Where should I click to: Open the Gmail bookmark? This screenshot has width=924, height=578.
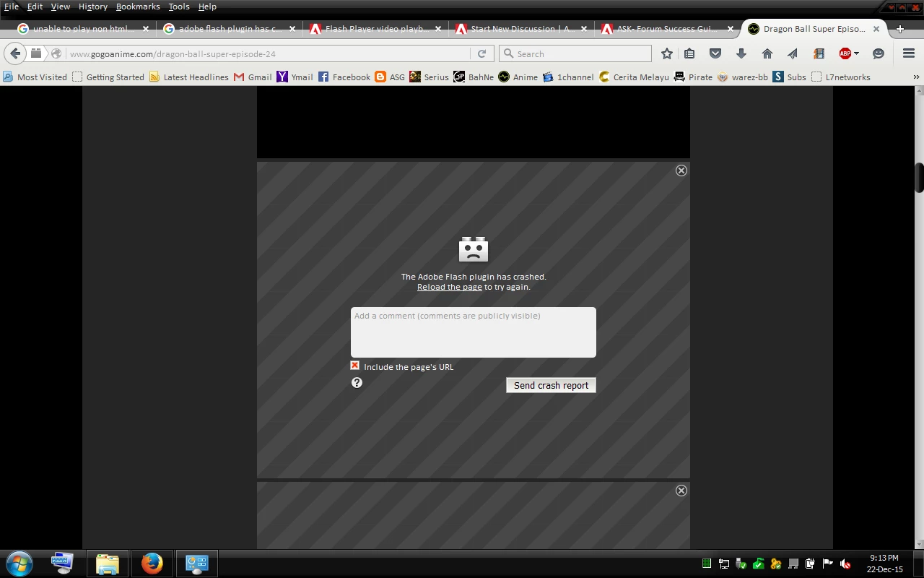[253, 77]
